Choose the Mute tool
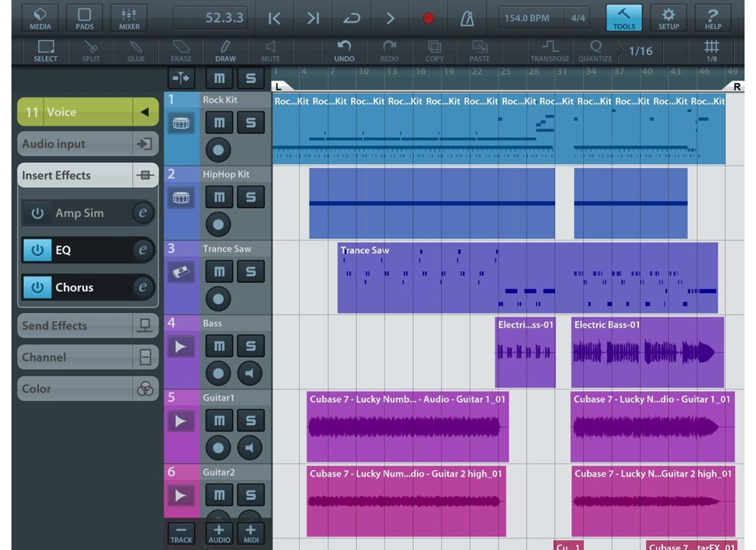The width and height of the screenshot is (756, 550). [x=270, y=51]
